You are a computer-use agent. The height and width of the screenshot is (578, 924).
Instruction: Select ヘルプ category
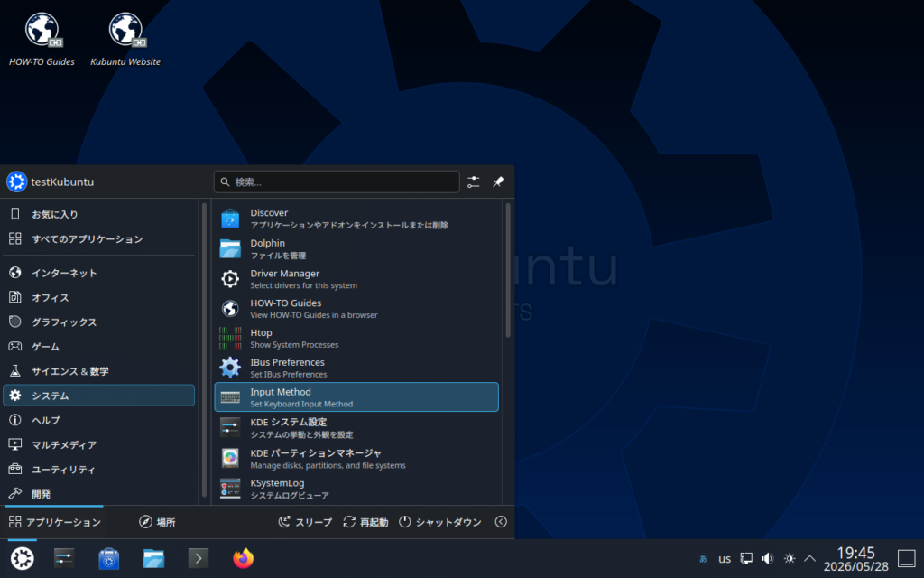pyautogui.click(x=98, y=420)
